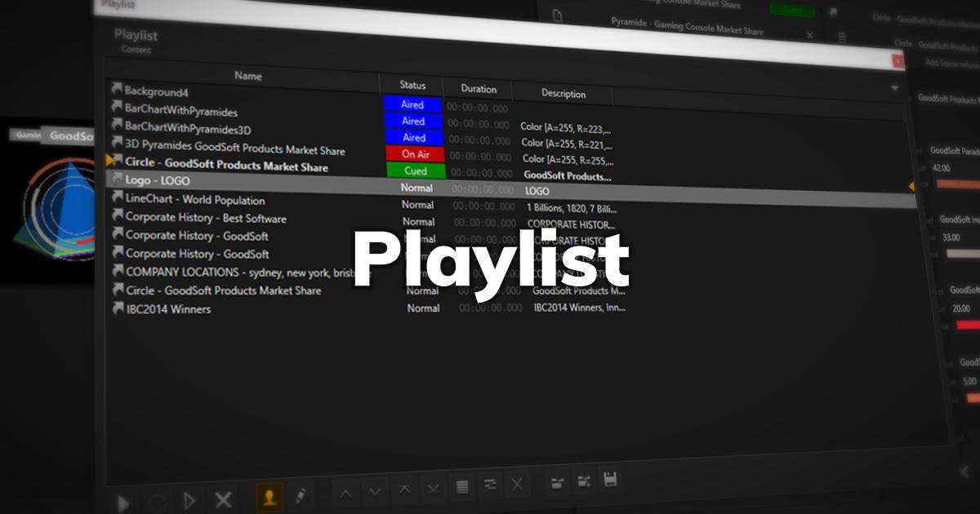
Task: Click the outlined play-next triangle button
Action: [189, 501]
